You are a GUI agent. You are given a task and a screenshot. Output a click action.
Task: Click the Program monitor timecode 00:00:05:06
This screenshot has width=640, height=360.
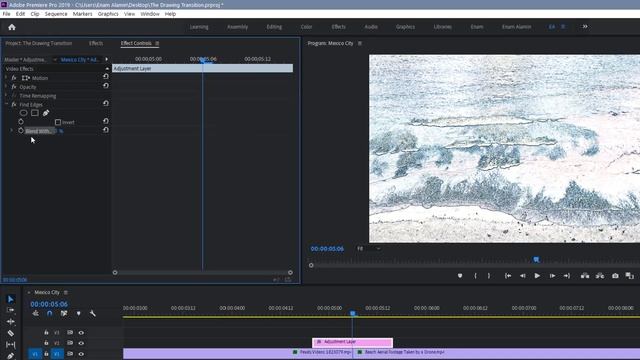327,249
